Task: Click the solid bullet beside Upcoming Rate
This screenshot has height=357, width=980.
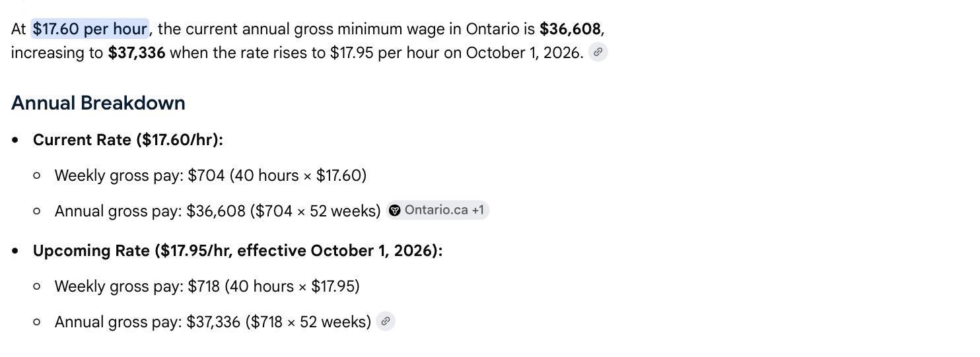Action: coord(15,251)
